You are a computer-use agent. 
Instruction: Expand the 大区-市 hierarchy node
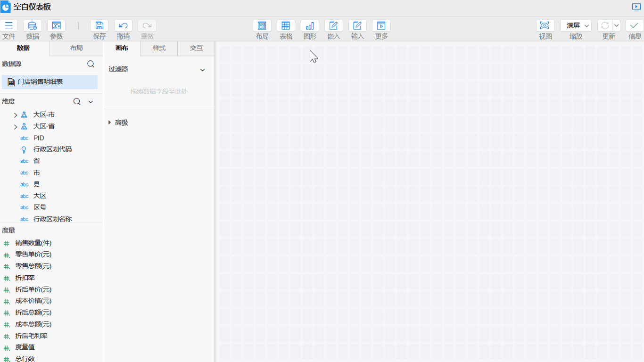coord(16,115)
